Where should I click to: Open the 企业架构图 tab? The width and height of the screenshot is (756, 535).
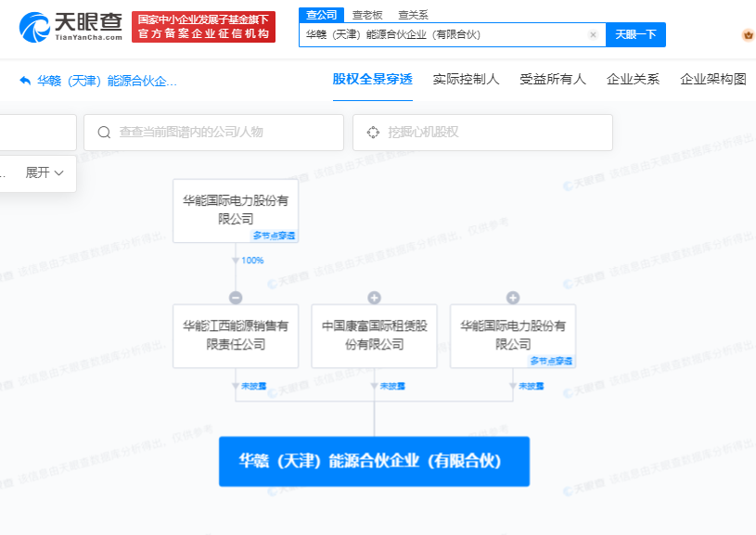coord(713,80)
